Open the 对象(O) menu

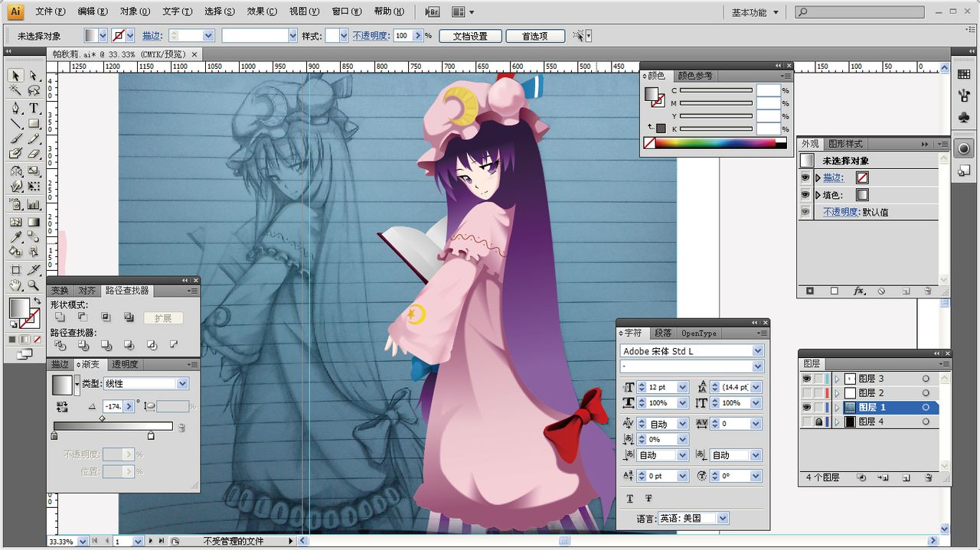pos(135,12)
